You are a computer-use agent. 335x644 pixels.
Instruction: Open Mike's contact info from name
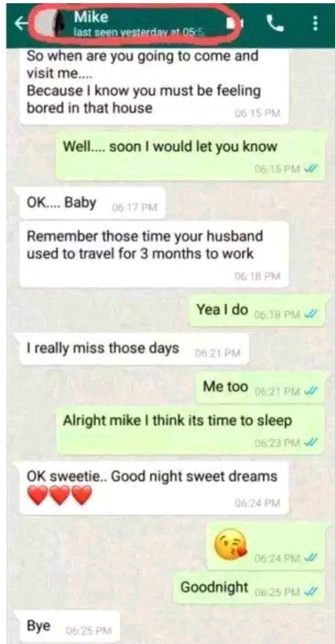[x=91, y=17]
